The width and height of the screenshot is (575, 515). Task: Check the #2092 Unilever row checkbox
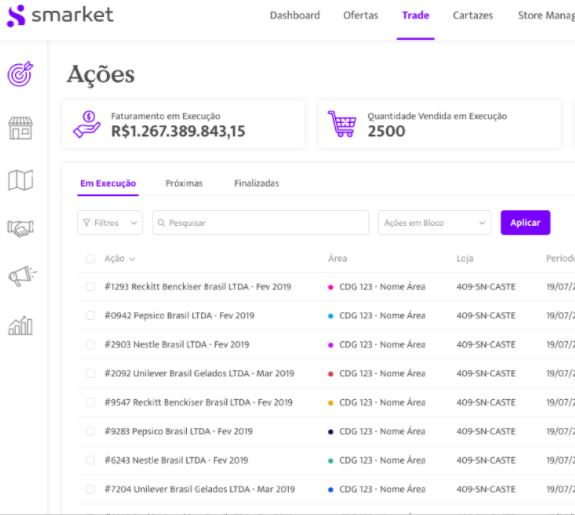tap(90, 373)
